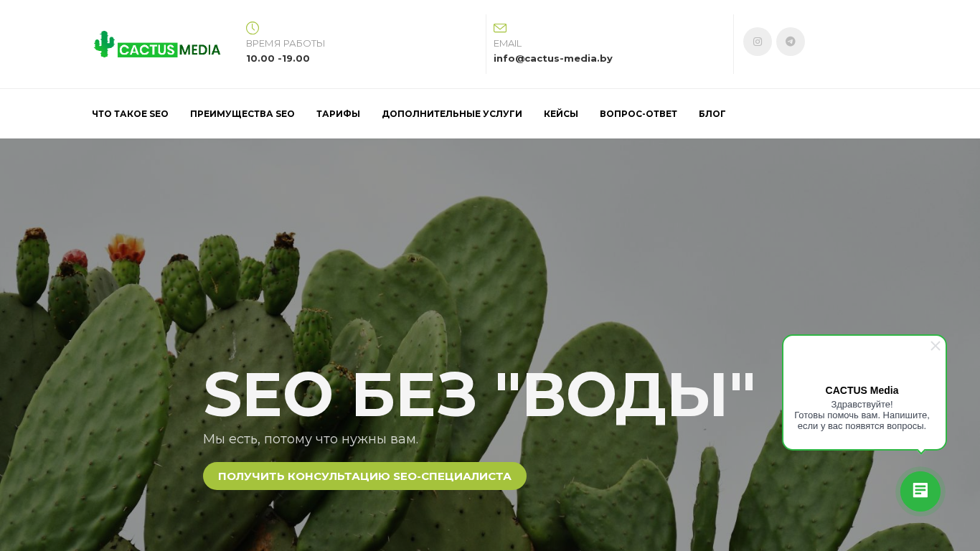Visit the 'Блог' menu link

point(712,114)
